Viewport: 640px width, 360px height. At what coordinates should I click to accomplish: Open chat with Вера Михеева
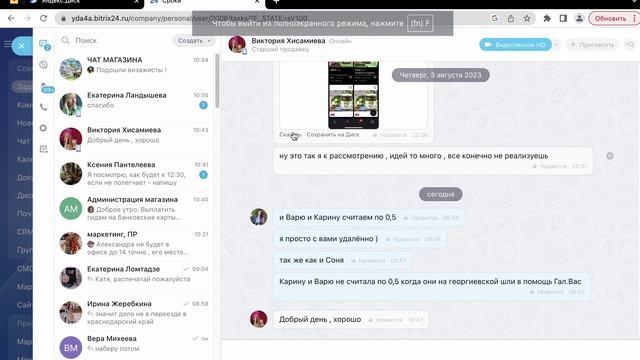coord(134,346)
